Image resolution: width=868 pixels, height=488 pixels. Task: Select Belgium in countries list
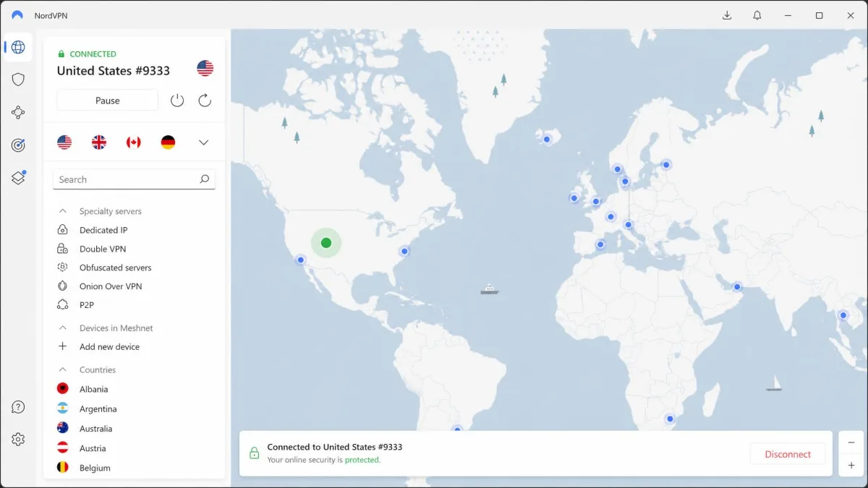(95, 468)
